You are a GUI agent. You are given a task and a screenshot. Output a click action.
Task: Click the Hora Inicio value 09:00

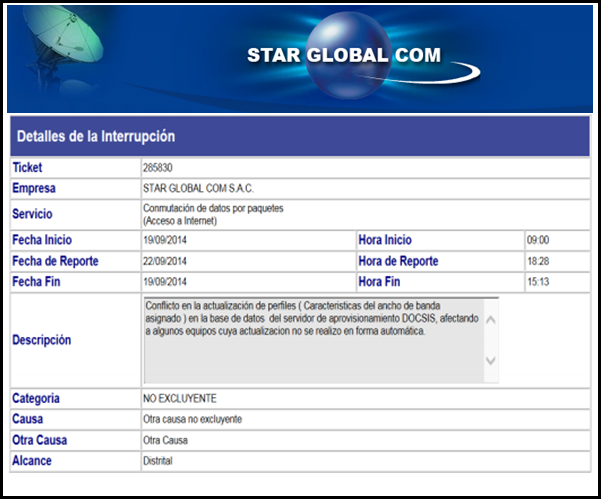[539, 240]
